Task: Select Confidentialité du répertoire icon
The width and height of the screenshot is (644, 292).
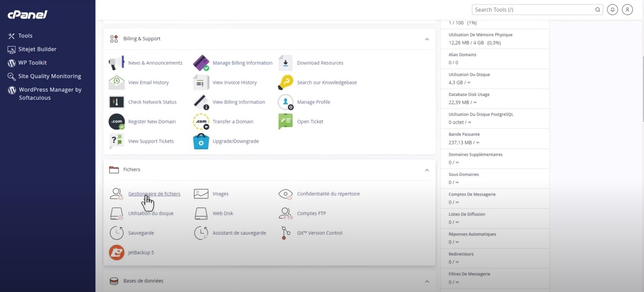Action: click(x=285, y=193)
